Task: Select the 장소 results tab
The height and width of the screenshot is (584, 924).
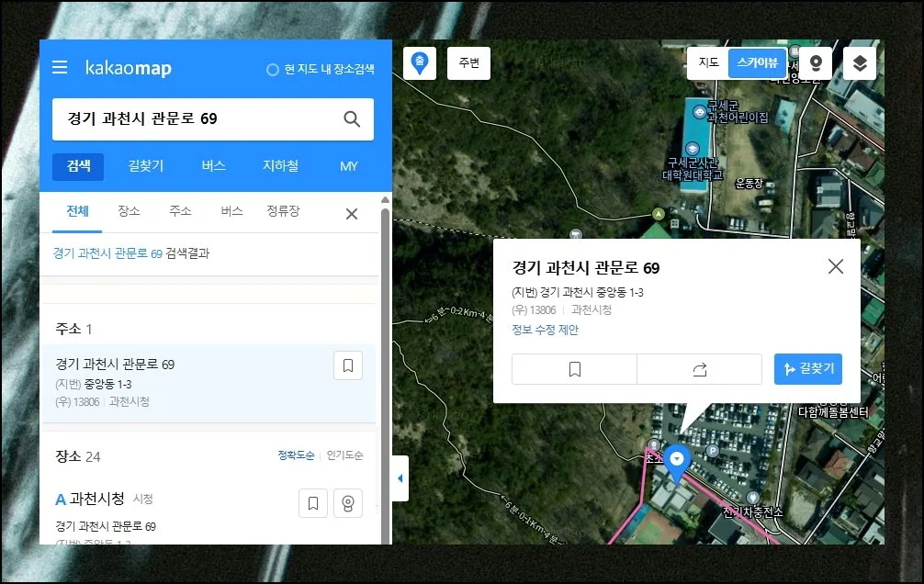Action: (129, 211)
